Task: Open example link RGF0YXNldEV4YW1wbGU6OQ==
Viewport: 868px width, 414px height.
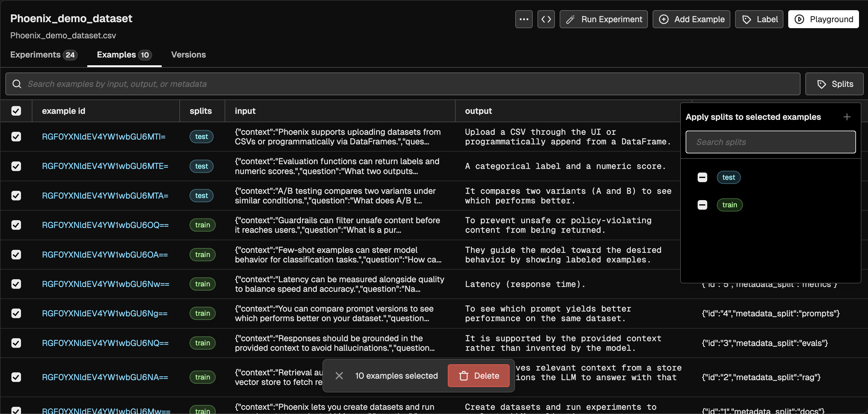Action: 105,225
